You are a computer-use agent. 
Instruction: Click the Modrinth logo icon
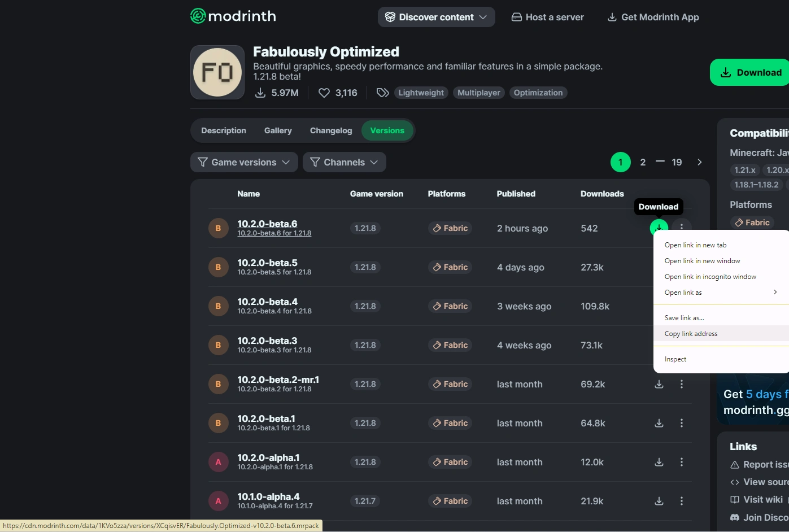[198, 16]
